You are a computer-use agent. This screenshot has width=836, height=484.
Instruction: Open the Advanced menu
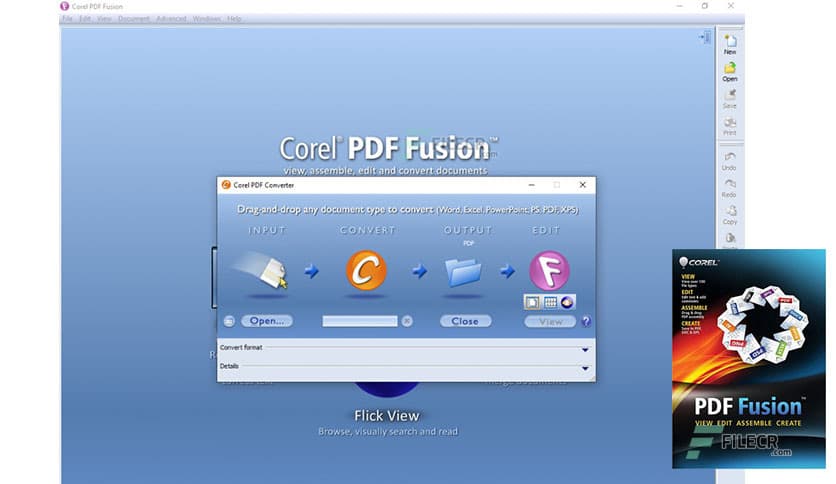171,19
